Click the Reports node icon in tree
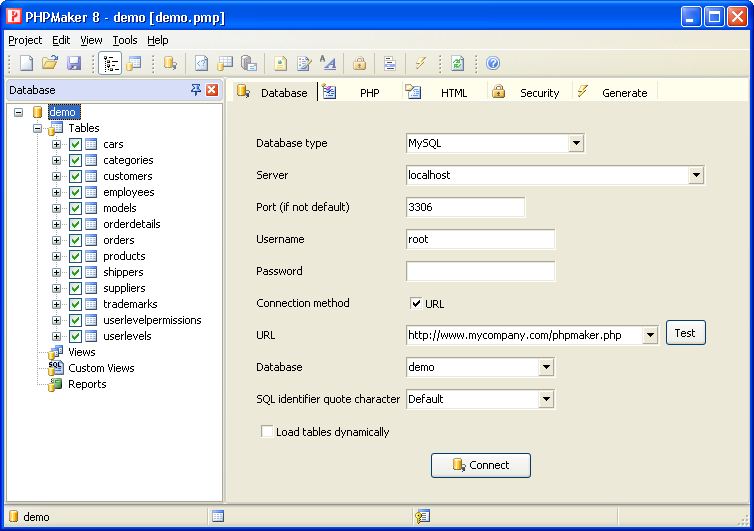The height and width of the screenshot is (531, 754). (55, 384)
